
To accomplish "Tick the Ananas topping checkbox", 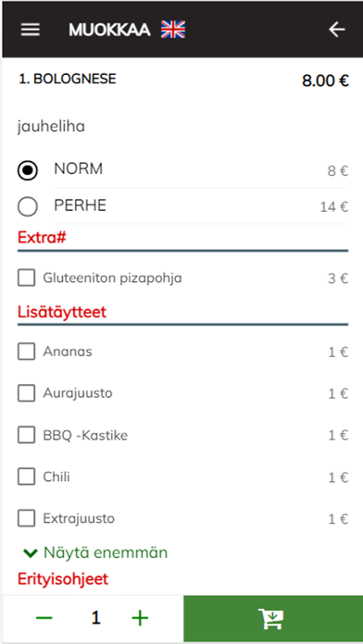I will coord(26,352).
